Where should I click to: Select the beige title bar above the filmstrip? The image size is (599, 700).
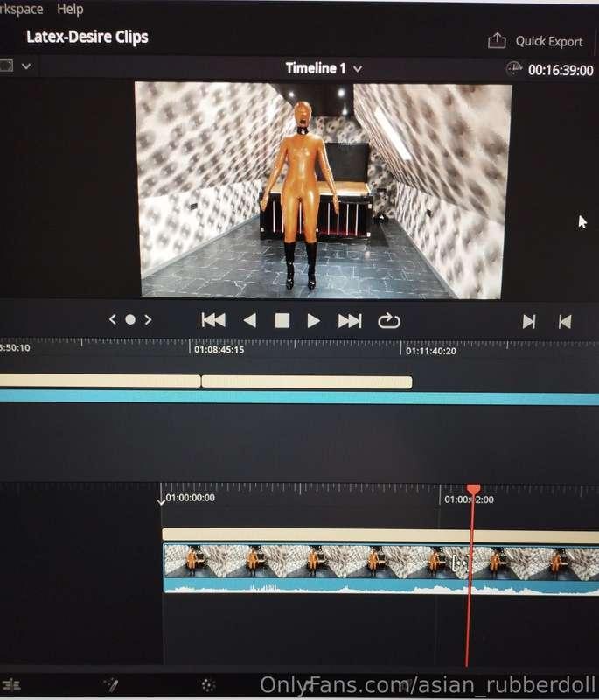pyautogui.click(x=380, y=535)
